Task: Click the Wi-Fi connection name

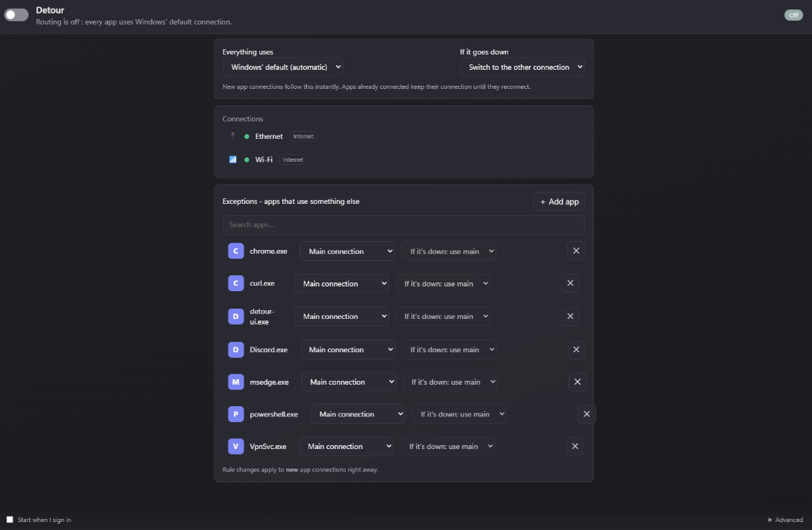Action: point(263,159)
